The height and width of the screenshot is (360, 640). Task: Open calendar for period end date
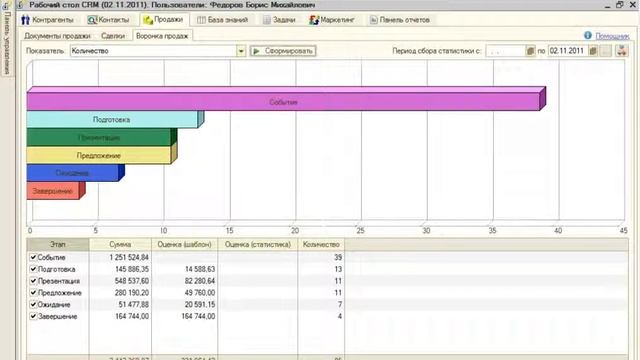(593, 51)
